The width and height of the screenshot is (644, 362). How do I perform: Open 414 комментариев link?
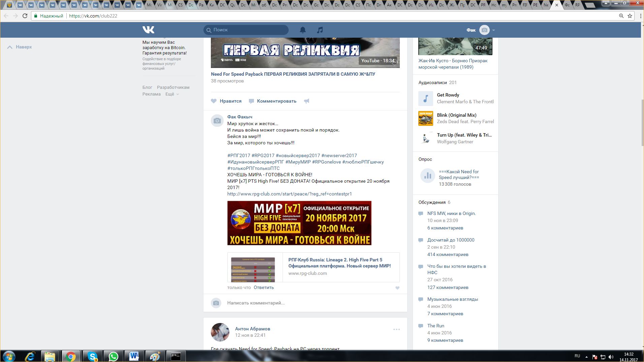tap(448, 255)
